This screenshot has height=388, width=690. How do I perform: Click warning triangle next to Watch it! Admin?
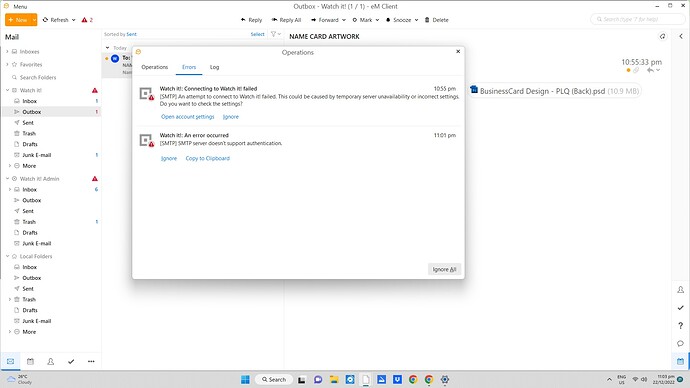(x=95, y=179)
